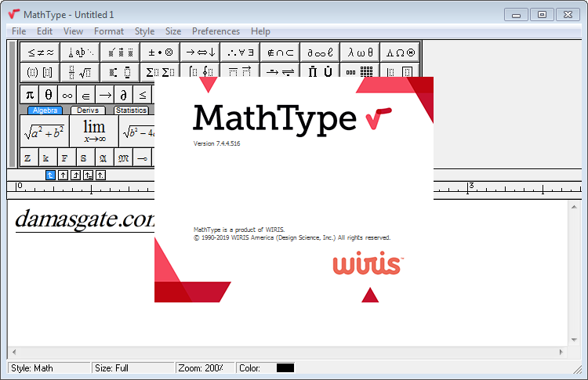Open the lowercase Greek palette (λωθ)
The width and height of the screenshot is (588, 380).
click(360, 52)
